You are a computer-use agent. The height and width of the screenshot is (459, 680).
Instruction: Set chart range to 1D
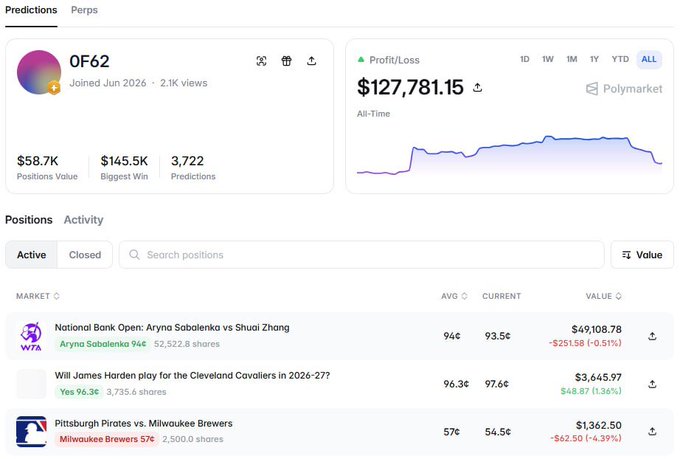tap(525, 59)
